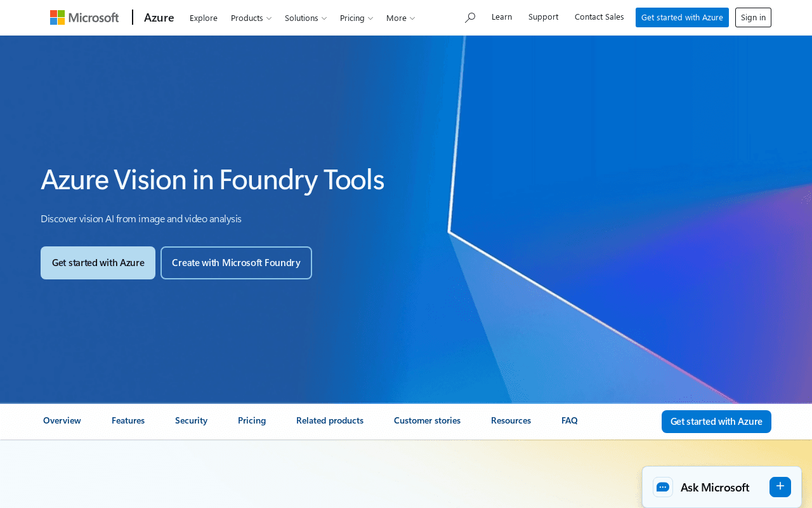Jump to Customer stories section

(x=427, y=420)
